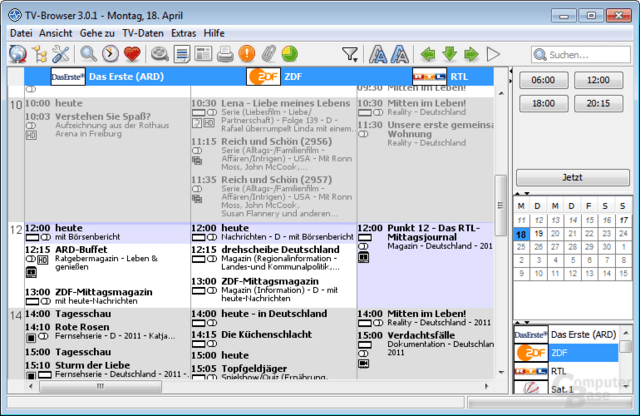This screenshot has height=416, width=640.
Task: Select RTL in the channel list
Action: [566, 371]
